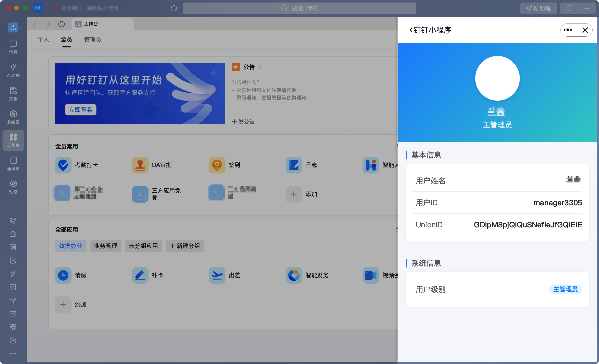Click the 搜索 search field
The image size is (599, 364).
pos(299,9)
